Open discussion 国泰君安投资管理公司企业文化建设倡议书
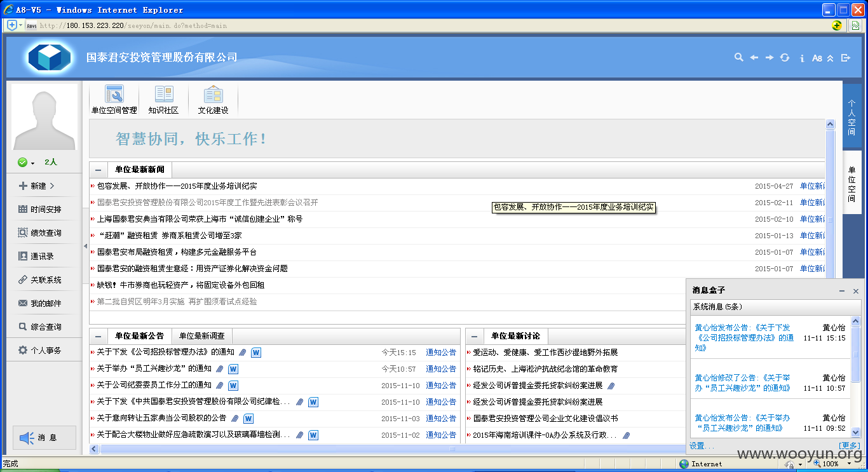This screenshot has width=868, height=472. [x=545, y=419]
